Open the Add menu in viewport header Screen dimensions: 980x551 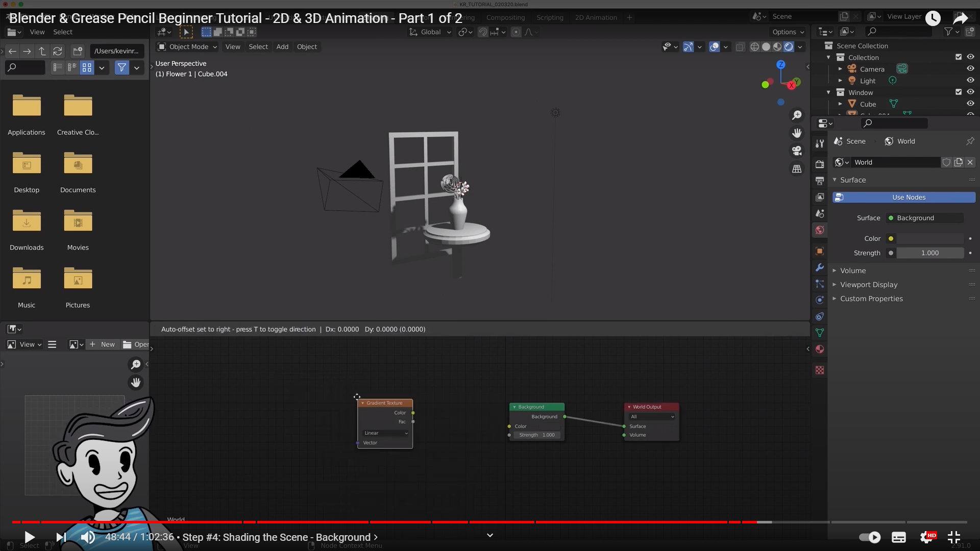coord(282,47)
